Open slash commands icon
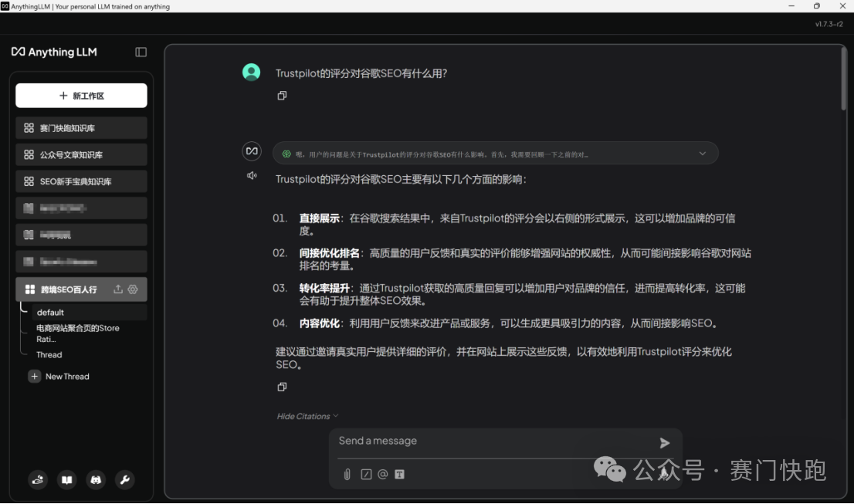This screenshot has height=504, width=854. tap(367, 475)
